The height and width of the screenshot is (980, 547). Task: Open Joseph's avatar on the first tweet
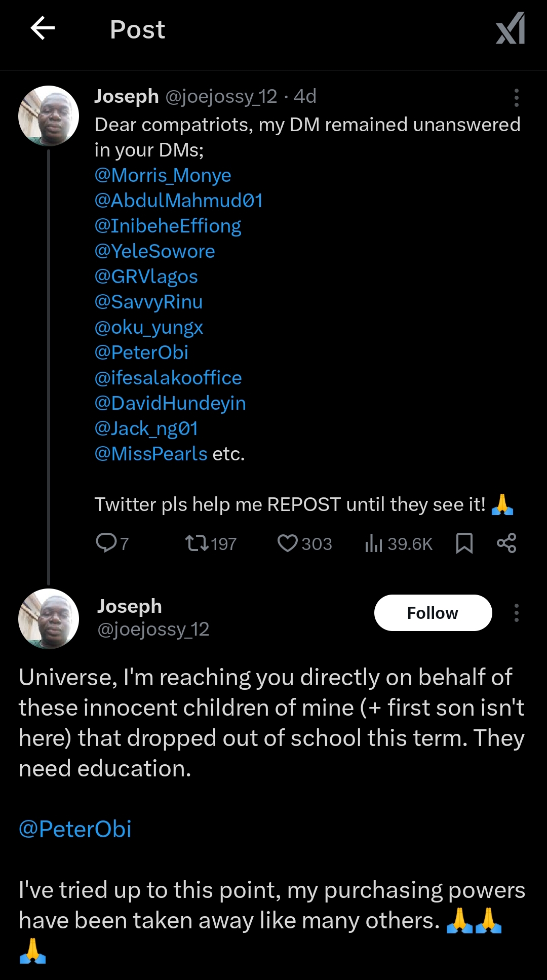coord(49,116)
